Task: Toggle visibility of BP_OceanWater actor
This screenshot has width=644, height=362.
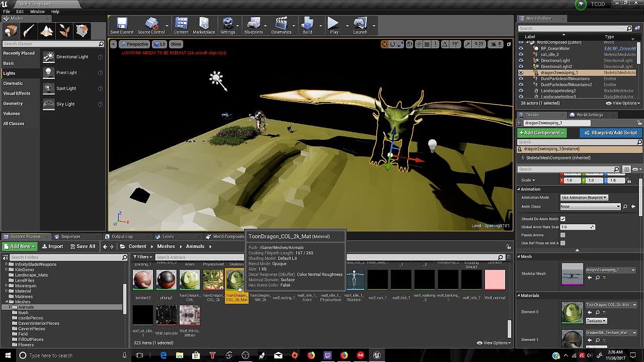Action: (x=521, y=48)
